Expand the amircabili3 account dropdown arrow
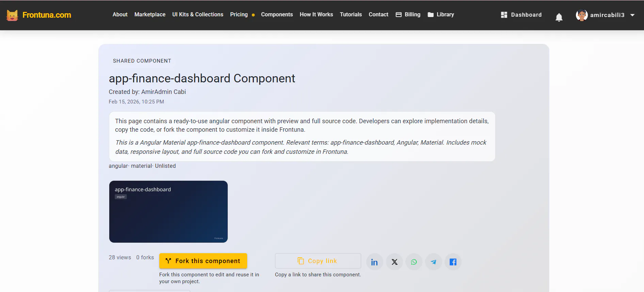 click(632, 15)
